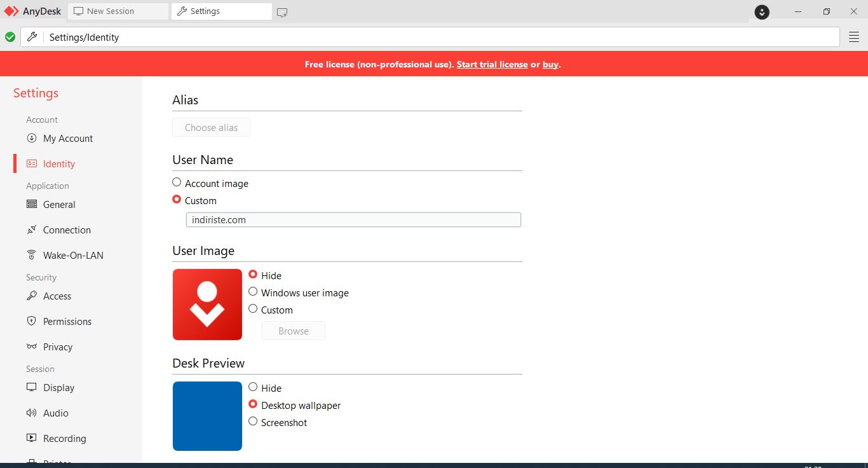Click the Choose alias button
Image resolution: width=868 pixels, height=468 pixels.
211,127
